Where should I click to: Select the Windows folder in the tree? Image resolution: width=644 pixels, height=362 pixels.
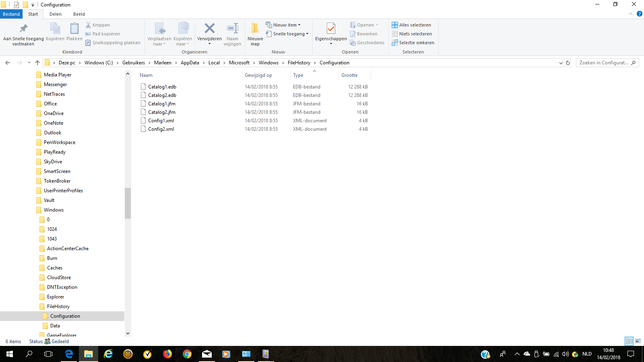point(54,210)
